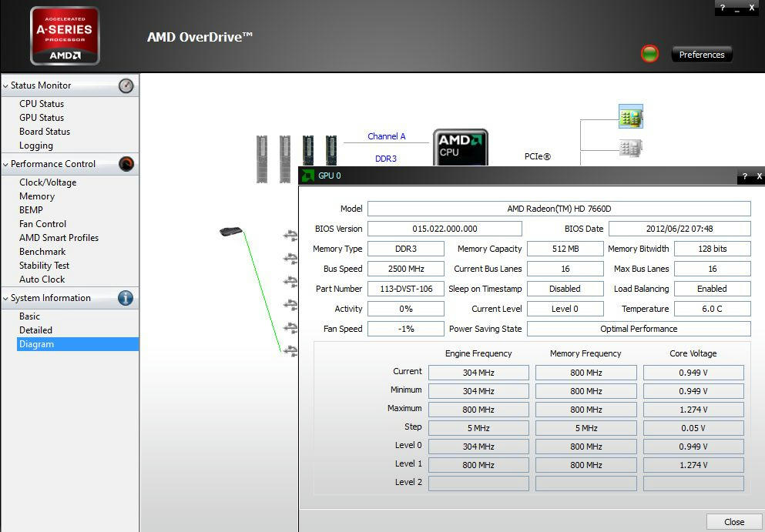Click the third memory slot icon, first populated
765x532 pixels.
pyautogui.click(x=308, y=151)
